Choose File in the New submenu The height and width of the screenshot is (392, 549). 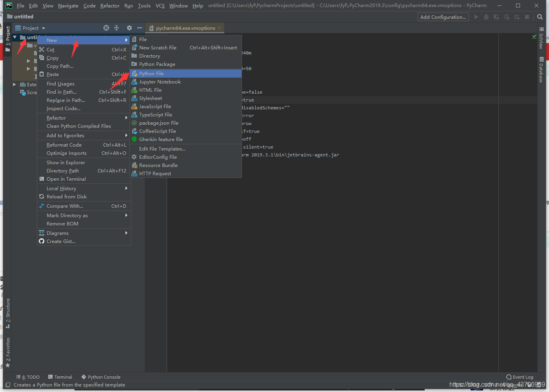pos(185,39)
